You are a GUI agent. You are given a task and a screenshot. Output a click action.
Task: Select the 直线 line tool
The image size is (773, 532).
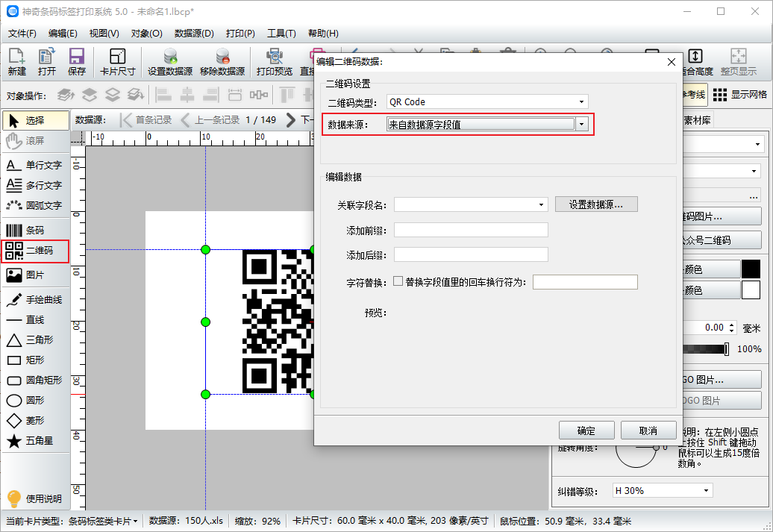tap(36, 320)
